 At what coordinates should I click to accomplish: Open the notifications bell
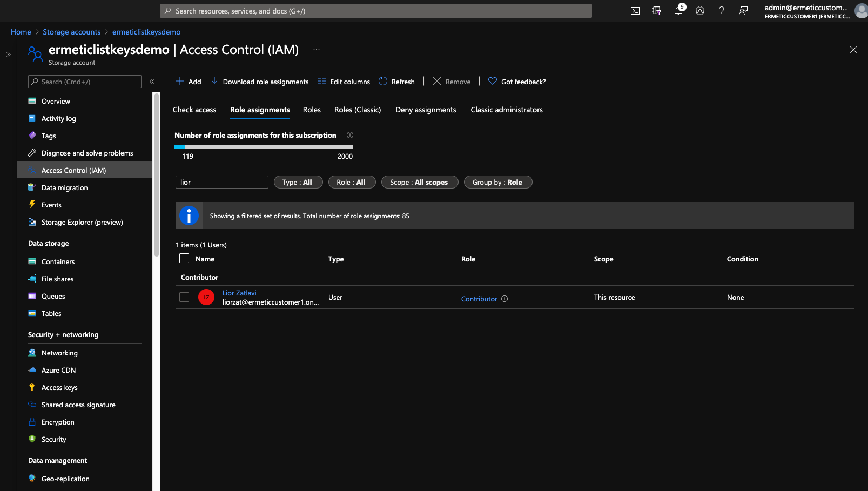click(678, 11)
